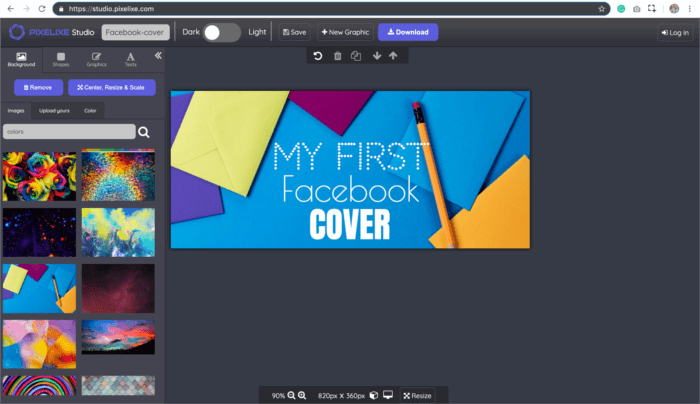Collapse the left sidebar panel
700x404 pixels.
pos(157,56)
